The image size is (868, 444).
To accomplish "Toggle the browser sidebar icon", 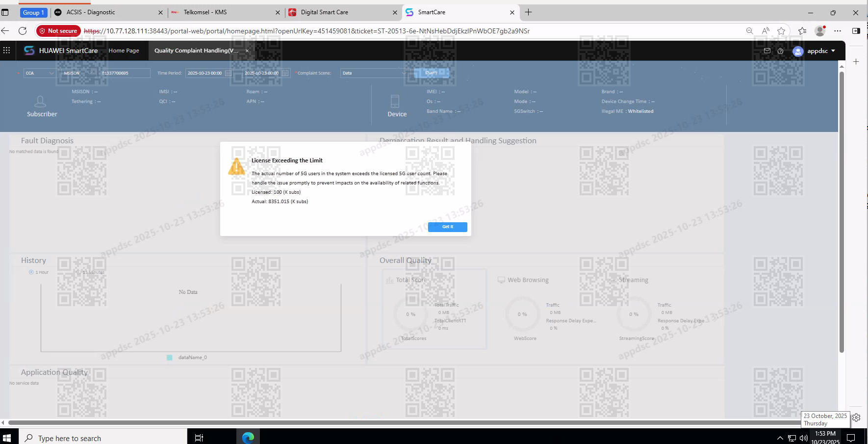I will (856, 31).
